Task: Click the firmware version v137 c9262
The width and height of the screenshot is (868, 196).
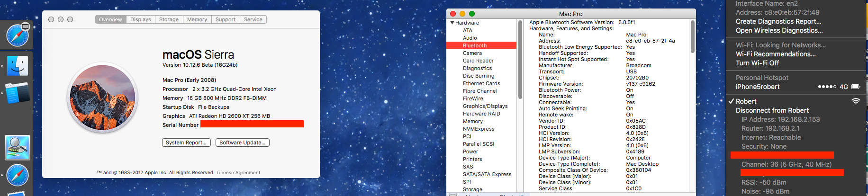Action: click(641, 84)
